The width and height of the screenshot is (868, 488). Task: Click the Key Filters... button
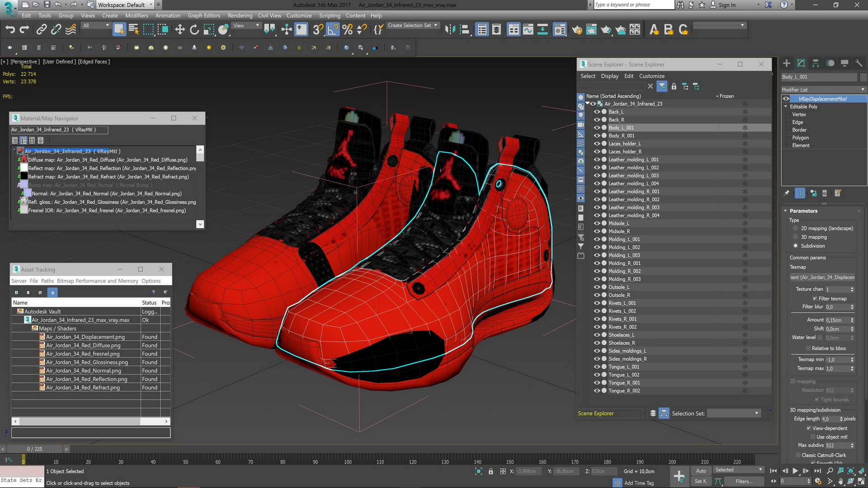click(744, 481)
